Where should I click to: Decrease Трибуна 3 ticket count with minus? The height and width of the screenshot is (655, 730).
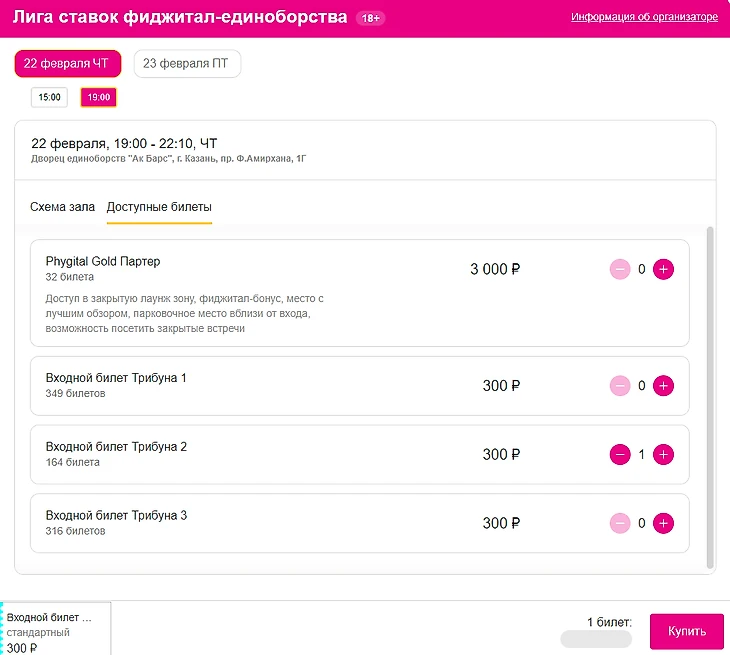click(620, 523)
